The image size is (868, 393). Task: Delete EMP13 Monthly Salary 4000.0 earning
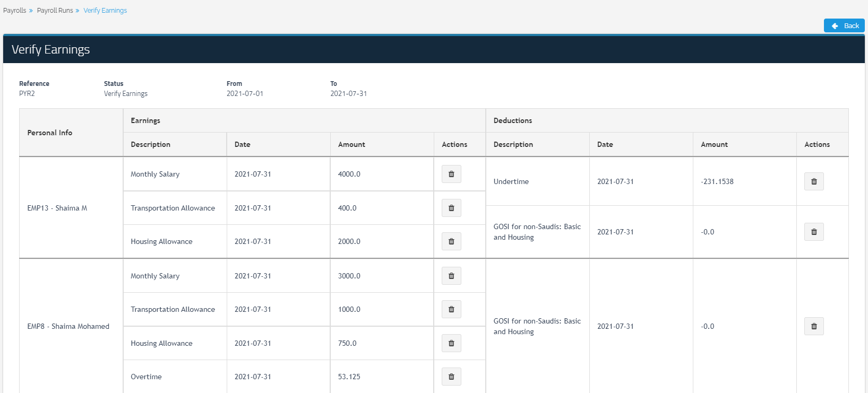coord(451,174)
